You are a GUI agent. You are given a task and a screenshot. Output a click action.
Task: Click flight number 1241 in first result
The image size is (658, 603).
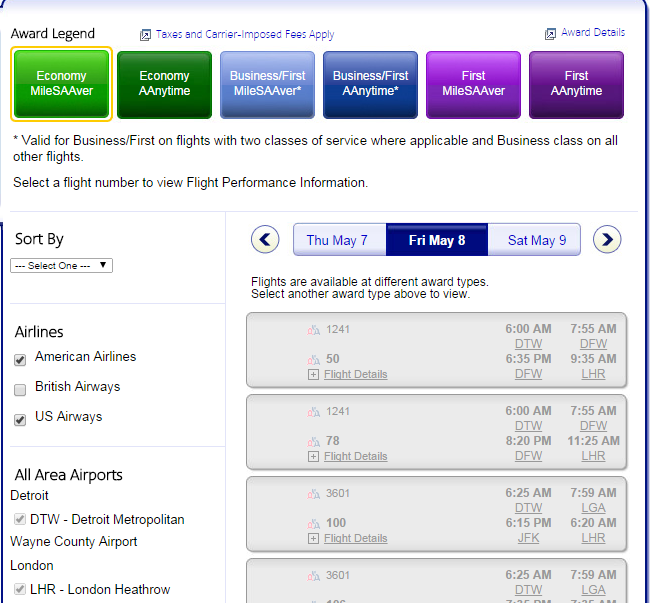pos(338,329)
